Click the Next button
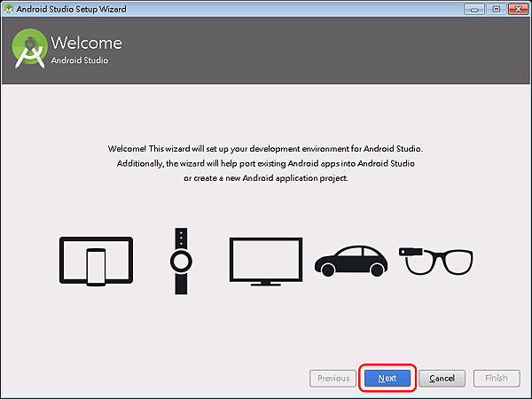Viewport: 532px width, 399px height. pos(387,378)
